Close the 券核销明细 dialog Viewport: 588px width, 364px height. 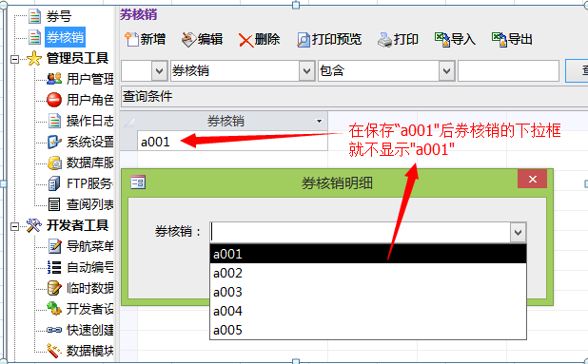[x=532, y=179]
